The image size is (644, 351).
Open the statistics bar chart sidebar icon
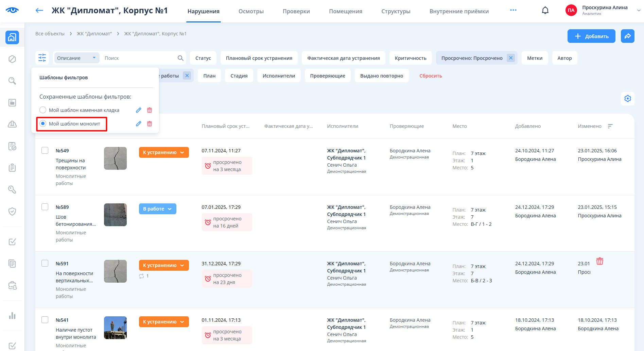click(x=12, y=316)
